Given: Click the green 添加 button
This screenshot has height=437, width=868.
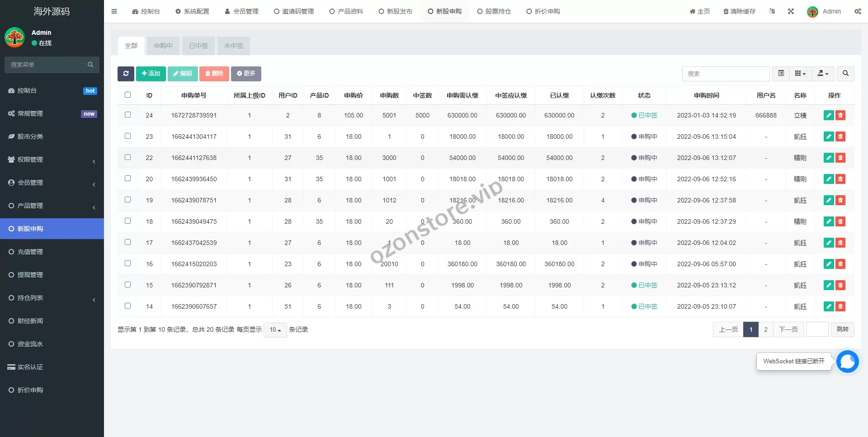Looking at the screenshot, I should (151, 74).
